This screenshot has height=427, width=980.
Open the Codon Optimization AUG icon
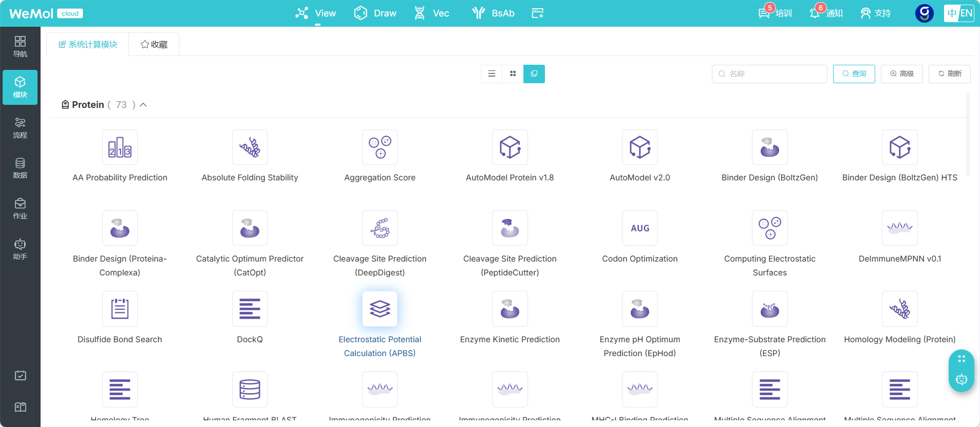[640, 228]
